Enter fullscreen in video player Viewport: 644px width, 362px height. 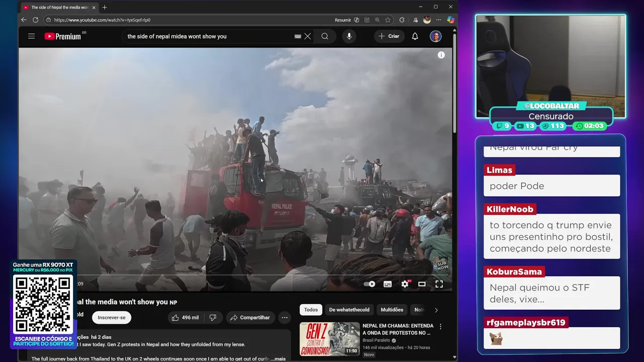pyautogui.click(x=439, y=284)
